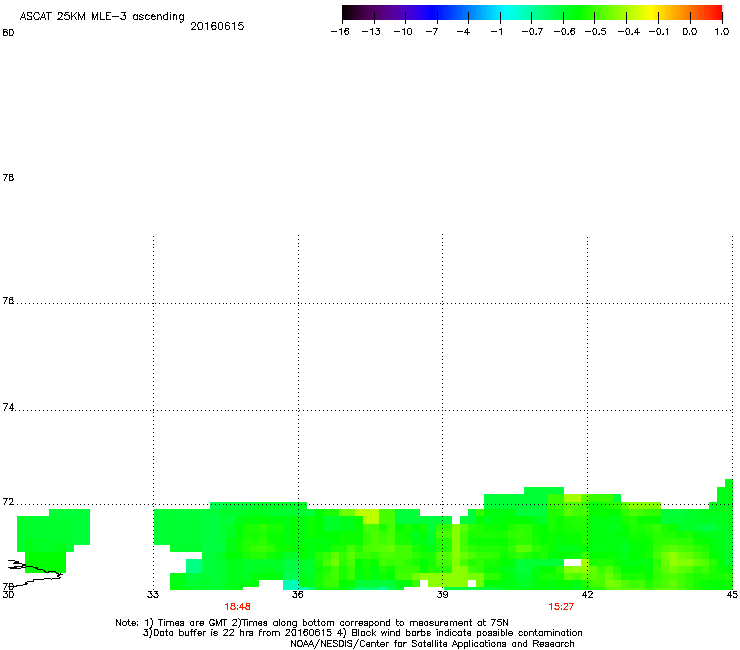Click the colorbar label -4
This screenshot has height=650, width=740.
[x=463, y=32]
